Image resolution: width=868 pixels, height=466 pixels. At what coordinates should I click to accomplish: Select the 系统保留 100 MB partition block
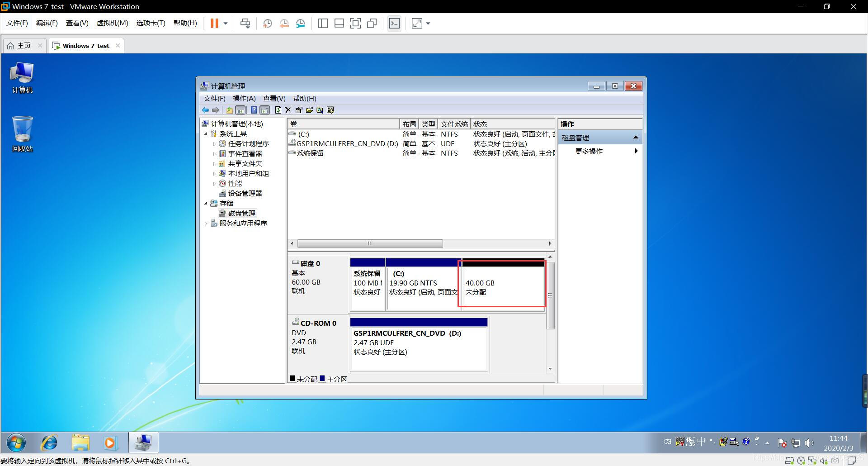368,284
